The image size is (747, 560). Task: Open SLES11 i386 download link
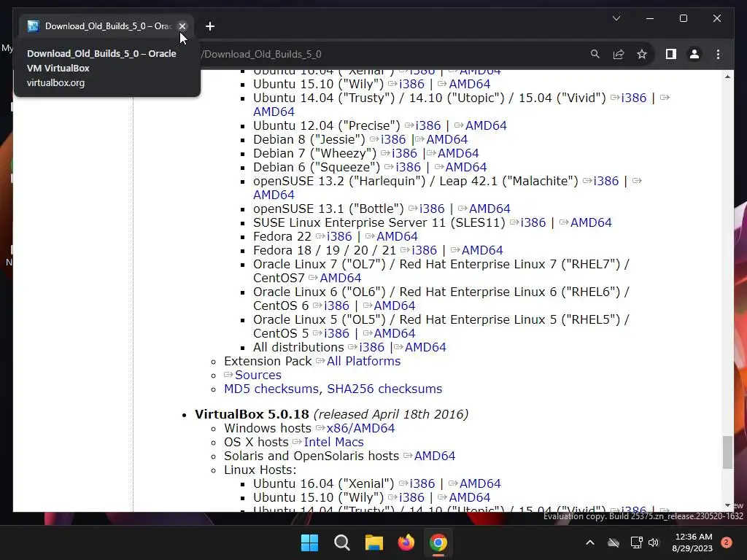[533, 222]
